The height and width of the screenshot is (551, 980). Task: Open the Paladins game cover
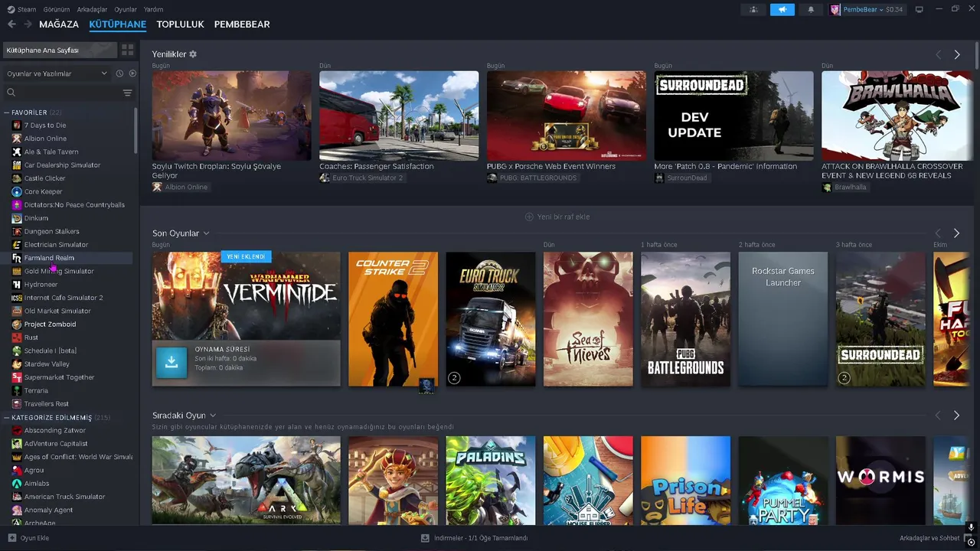click(x=491, y=481)
